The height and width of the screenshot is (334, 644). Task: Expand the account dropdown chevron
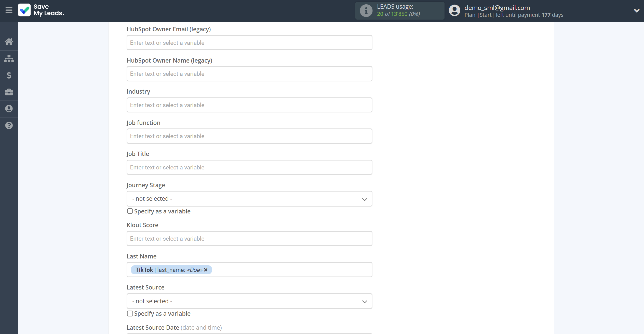(x=636, y=10)
